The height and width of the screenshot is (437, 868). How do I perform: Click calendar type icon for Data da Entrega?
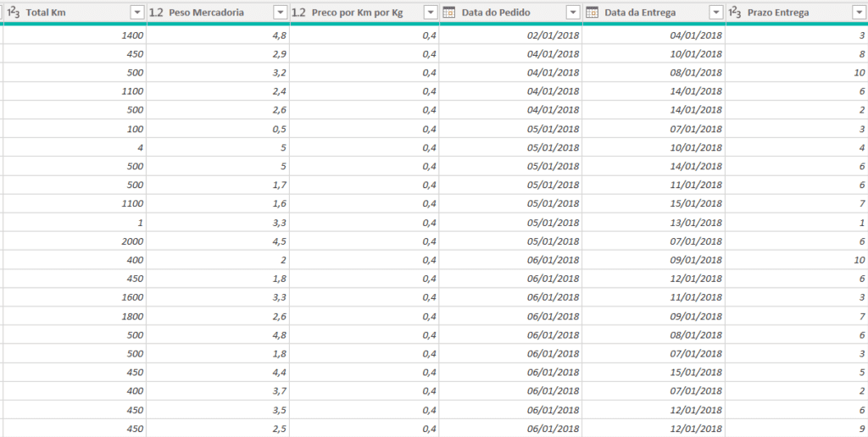click(x=592, y=13)
